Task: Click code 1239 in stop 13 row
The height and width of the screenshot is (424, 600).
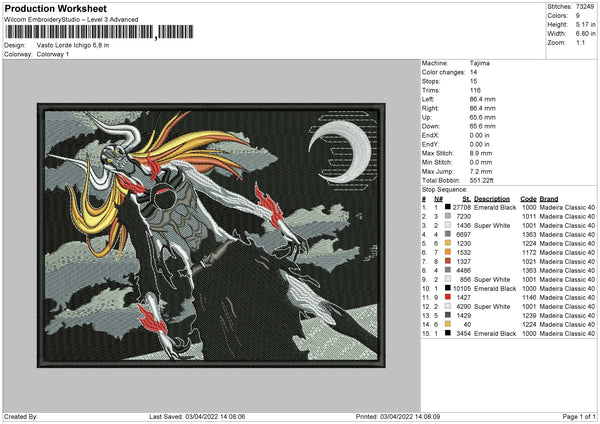Action: pyautogui.click(x=529, y=315)
